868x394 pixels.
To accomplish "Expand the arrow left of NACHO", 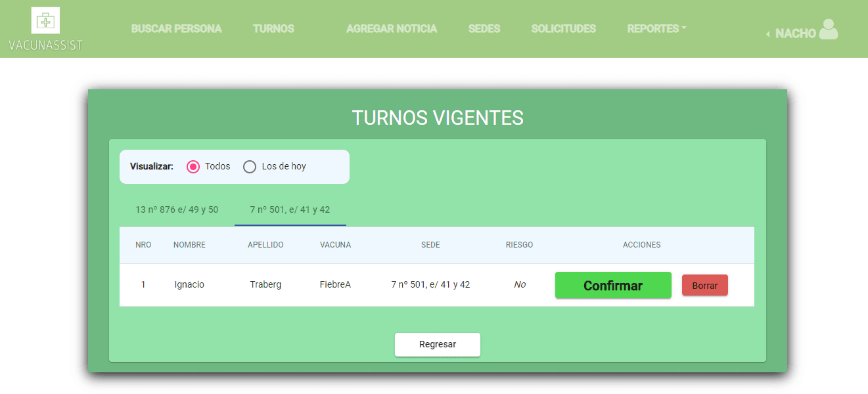I will point(767,34).
